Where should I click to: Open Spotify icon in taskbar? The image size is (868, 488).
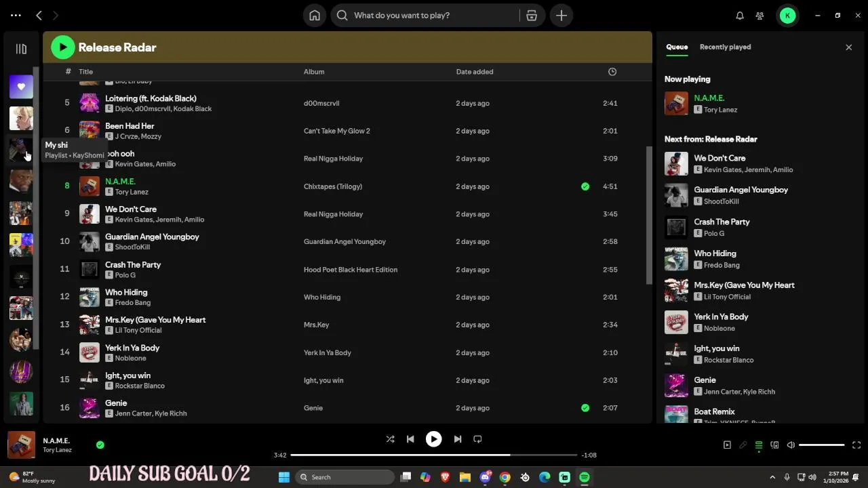tap(585, 477)
